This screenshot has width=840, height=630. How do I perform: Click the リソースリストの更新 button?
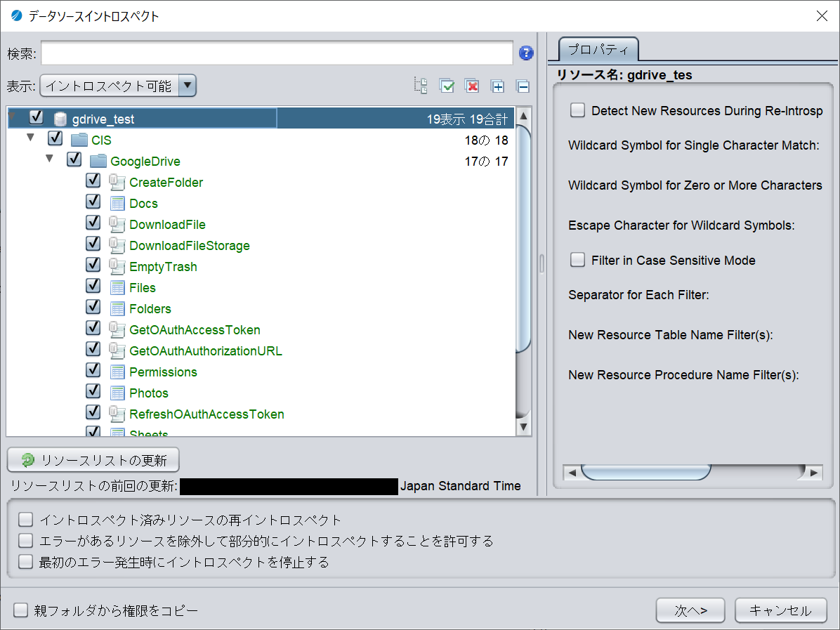(x=93, y=460)
